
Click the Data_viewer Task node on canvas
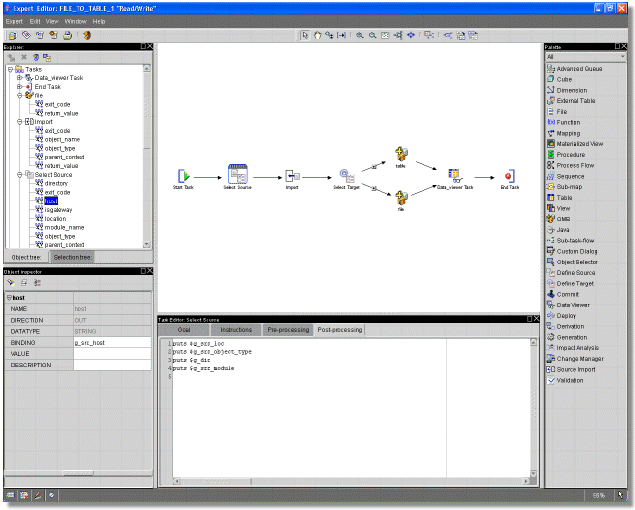click(x=455, y=179)
